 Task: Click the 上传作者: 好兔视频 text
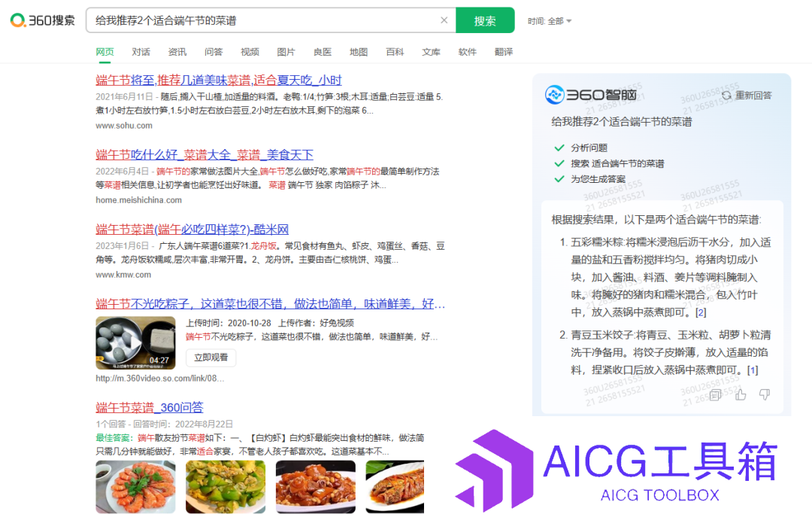(x=316, y=323)
